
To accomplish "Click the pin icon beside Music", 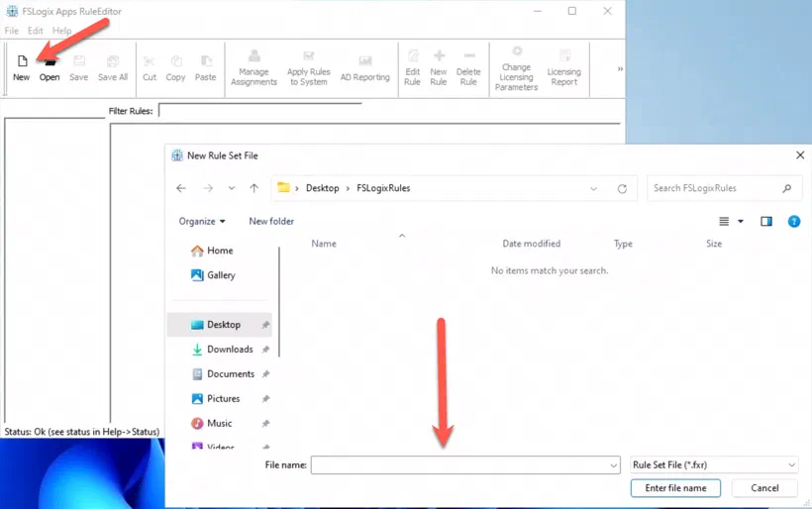I will coord(265,424).
